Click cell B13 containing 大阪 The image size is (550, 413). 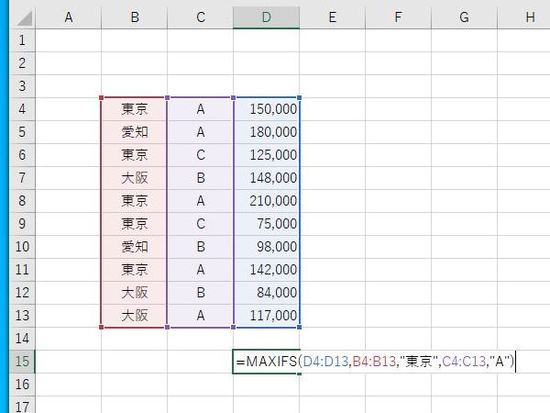point(135,315)
